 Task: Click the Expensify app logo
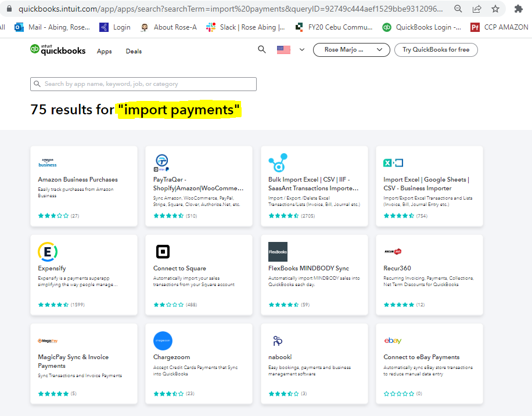[48, 252]
